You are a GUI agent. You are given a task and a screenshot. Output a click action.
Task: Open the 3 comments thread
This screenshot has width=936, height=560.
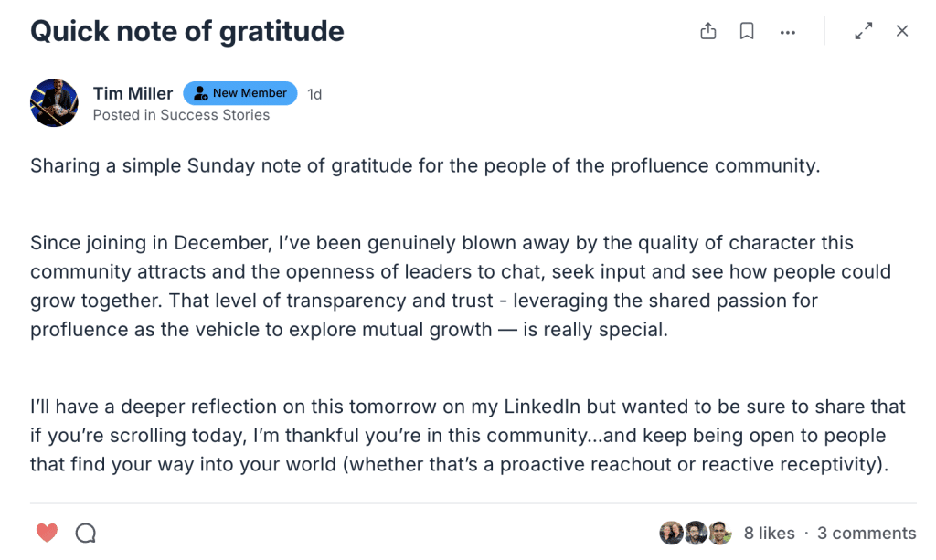click(x=867, y=534)
